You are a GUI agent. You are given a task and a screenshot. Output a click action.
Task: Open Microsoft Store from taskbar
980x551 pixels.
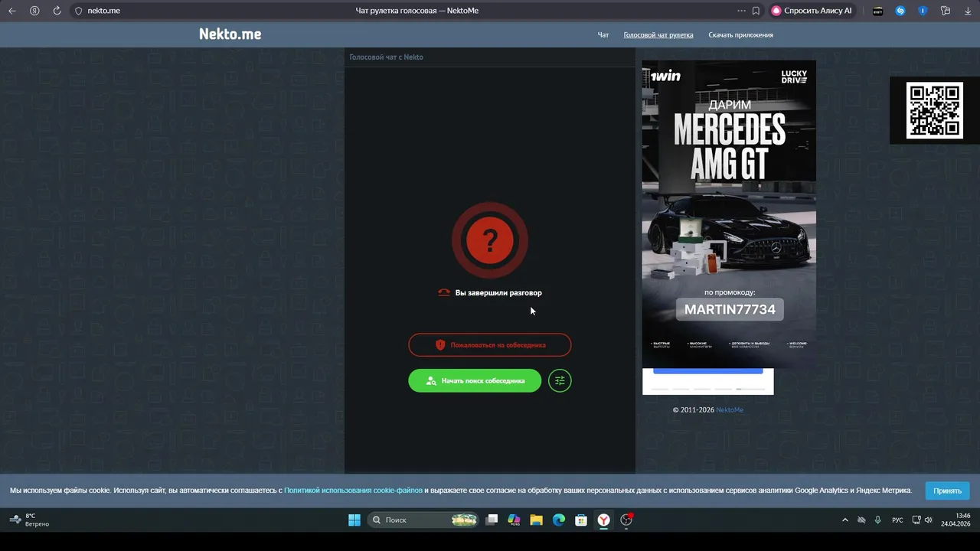tap(581, 520)
